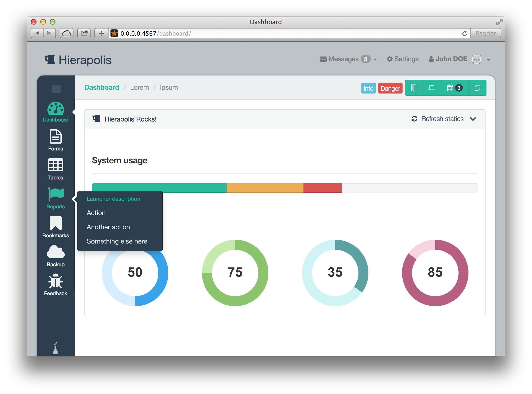532x394 pixels.
Task: Click the Lorem breadcrumb link
Action: [x=139, y=88]
